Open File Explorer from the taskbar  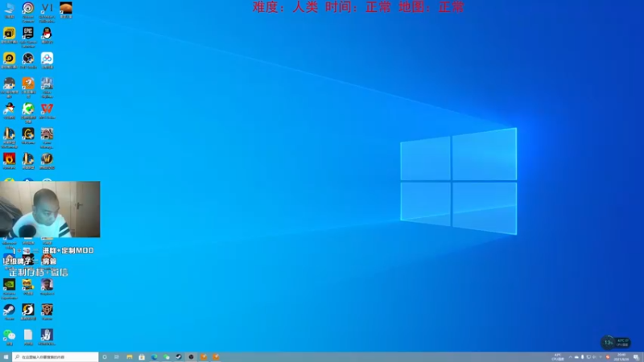coord(130,357)
